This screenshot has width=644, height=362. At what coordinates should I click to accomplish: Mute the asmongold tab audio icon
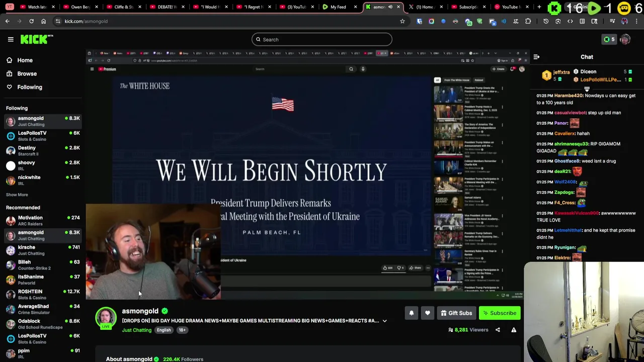pyautogui.click(x=390, y=7)
